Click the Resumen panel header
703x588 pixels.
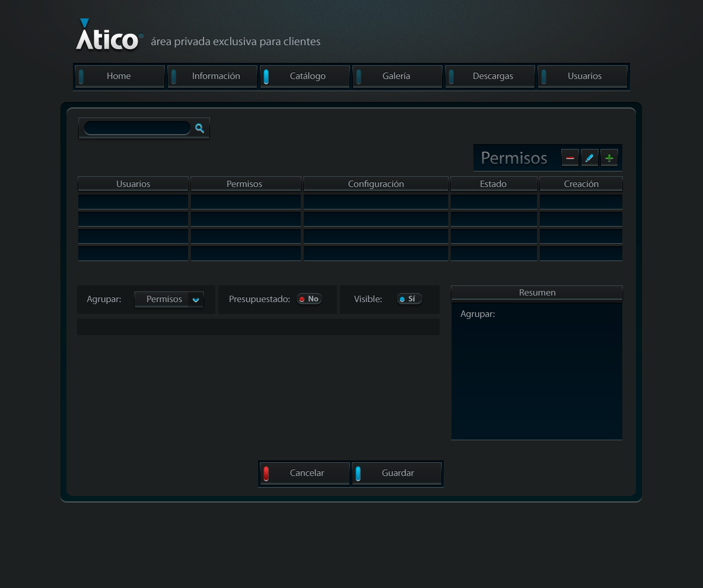(x=537, y=293)
